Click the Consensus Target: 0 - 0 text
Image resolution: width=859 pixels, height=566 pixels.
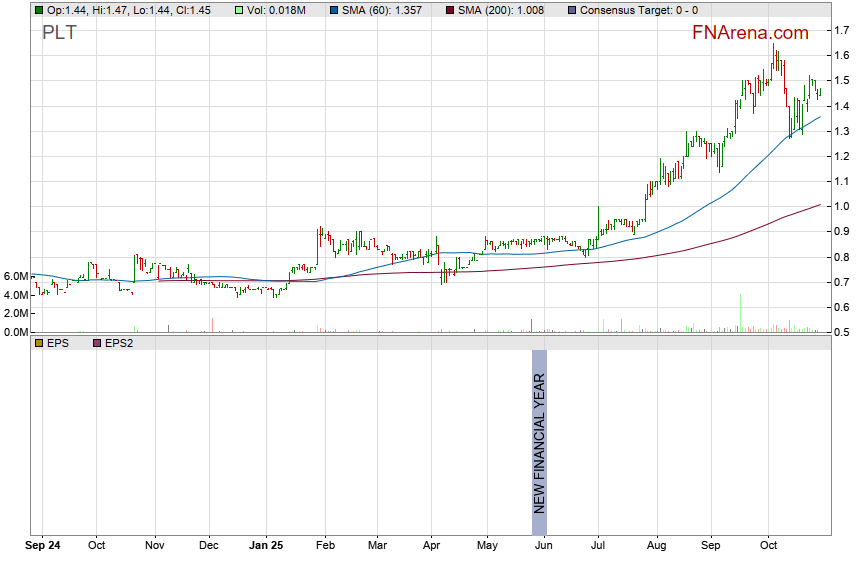638,10
